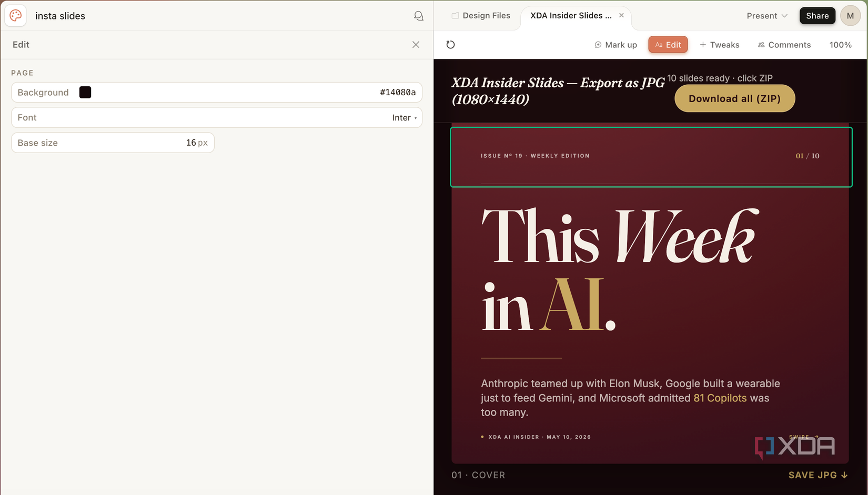Image resolution: width=868 pixels, height=495 pixels.
Task: Select the '01 / 10' slide counter
Action: point(808,156)
